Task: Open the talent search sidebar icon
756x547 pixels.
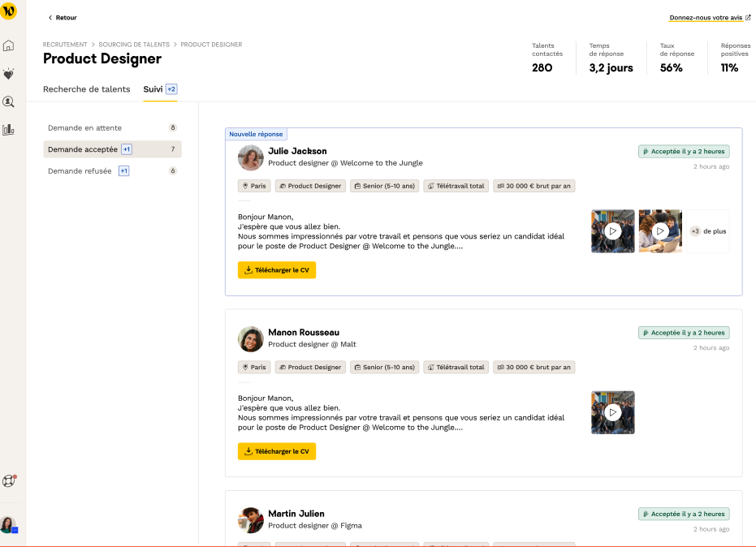Action: tap(9, 101)
